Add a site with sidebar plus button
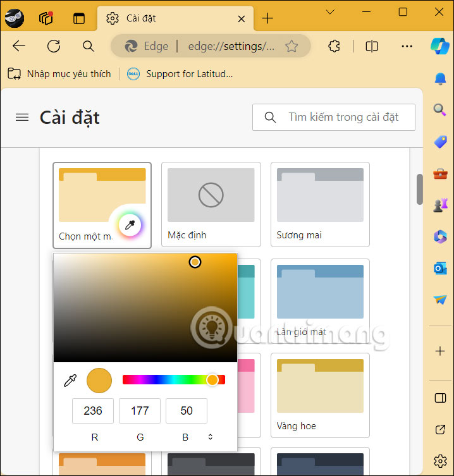The width and height of the screenshot is (454, 476). click(x=440, y=351)
